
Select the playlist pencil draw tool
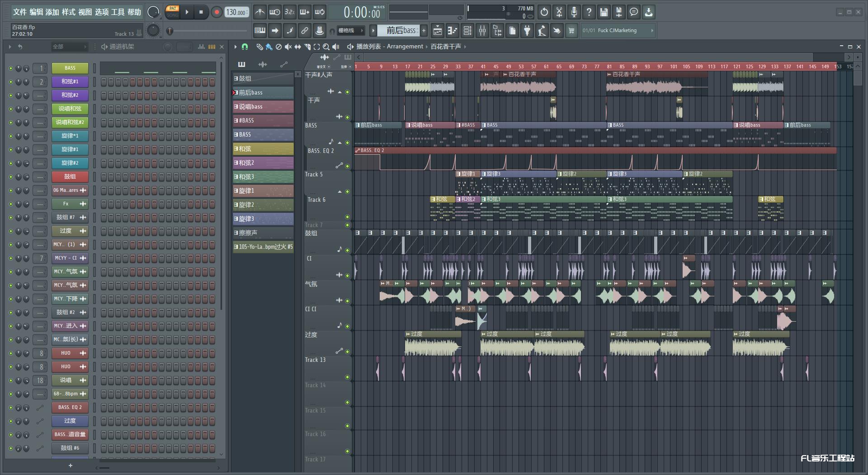(x=259, y=47)
